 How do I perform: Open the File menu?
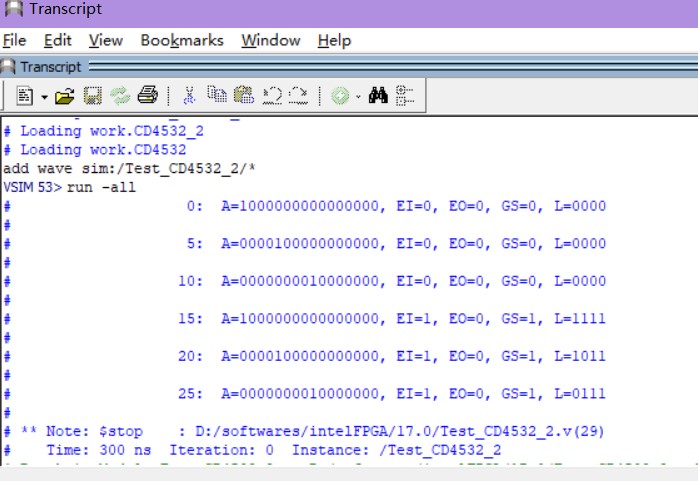pos(15,40)
